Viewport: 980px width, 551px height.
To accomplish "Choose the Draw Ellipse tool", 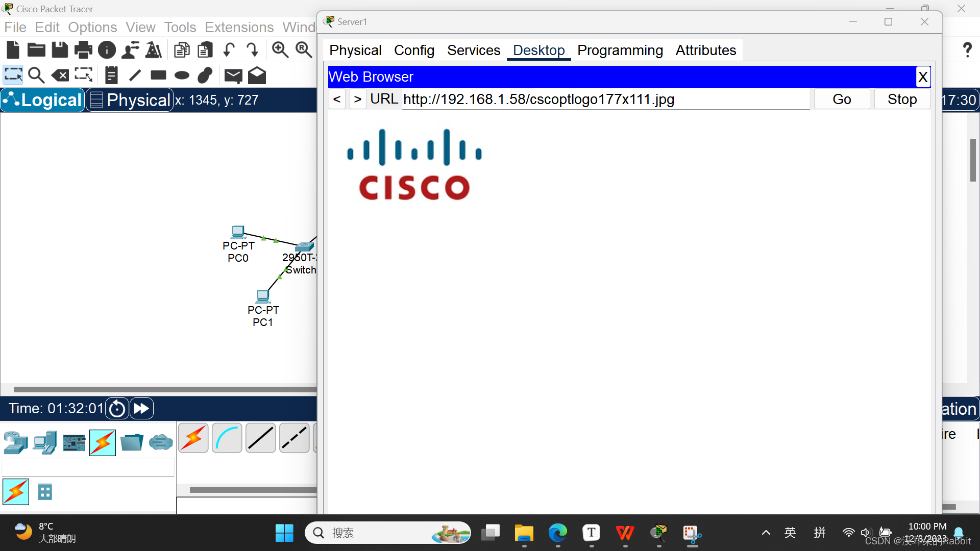I will (182, 76).
